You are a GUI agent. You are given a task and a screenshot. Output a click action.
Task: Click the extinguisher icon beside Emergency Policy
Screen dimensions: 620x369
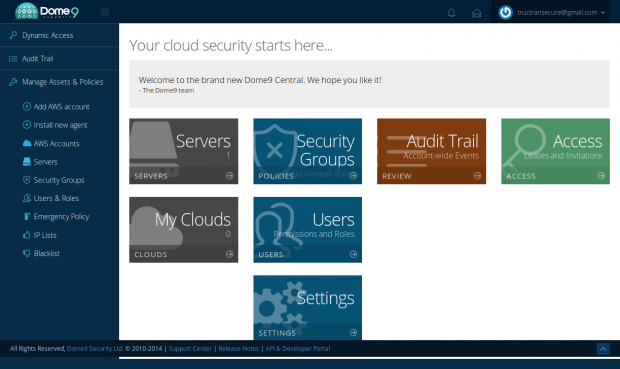[26, 216]
